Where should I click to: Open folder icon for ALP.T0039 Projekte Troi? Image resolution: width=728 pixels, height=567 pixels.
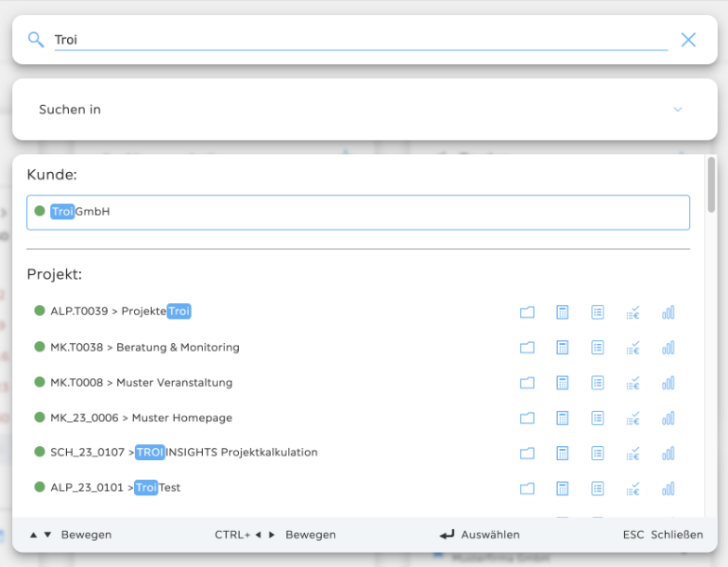[x=527, y=313]
